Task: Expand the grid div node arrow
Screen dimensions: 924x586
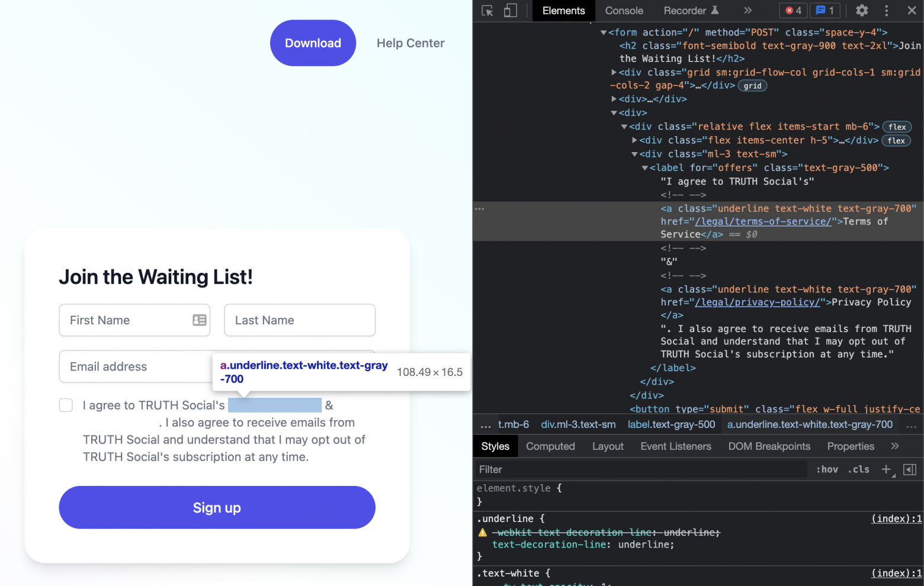Action: 614,72
